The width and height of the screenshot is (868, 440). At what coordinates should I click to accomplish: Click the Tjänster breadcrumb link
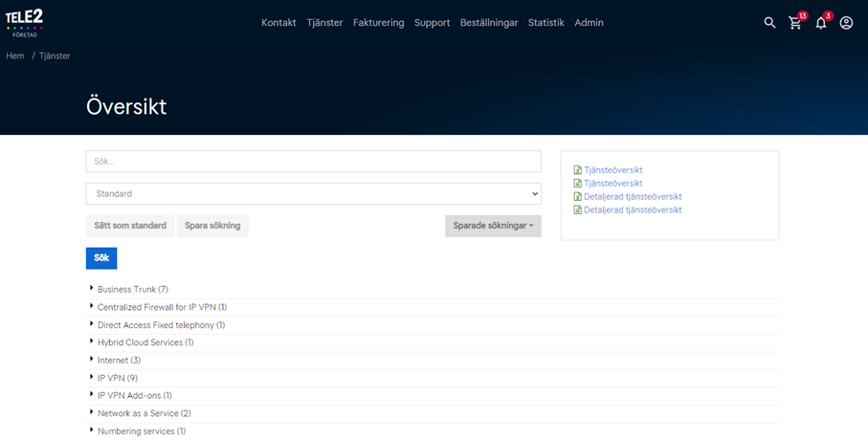(55, 55)
